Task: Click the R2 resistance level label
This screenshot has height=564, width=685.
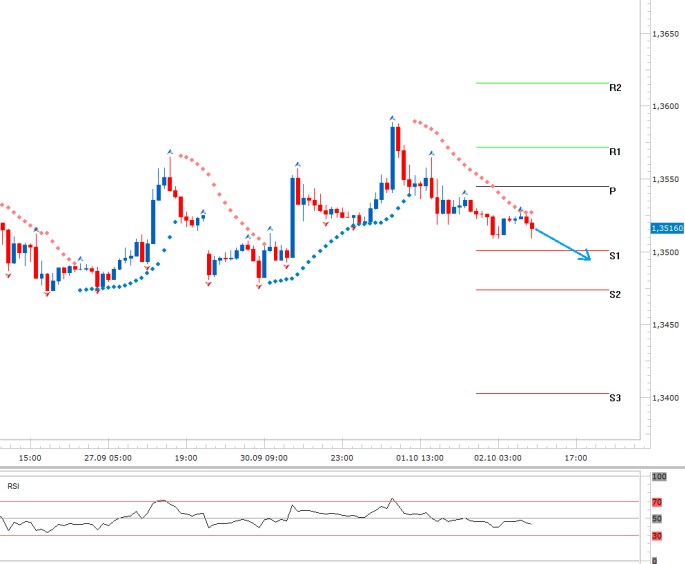Action: click(615, 88)
